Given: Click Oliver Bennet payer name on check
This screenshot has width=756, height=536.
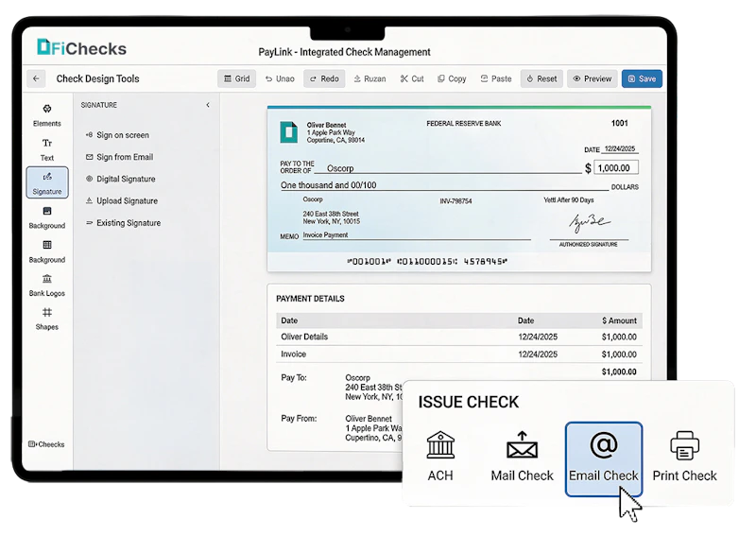Looking at the screenshot, I should click(326, 125).
